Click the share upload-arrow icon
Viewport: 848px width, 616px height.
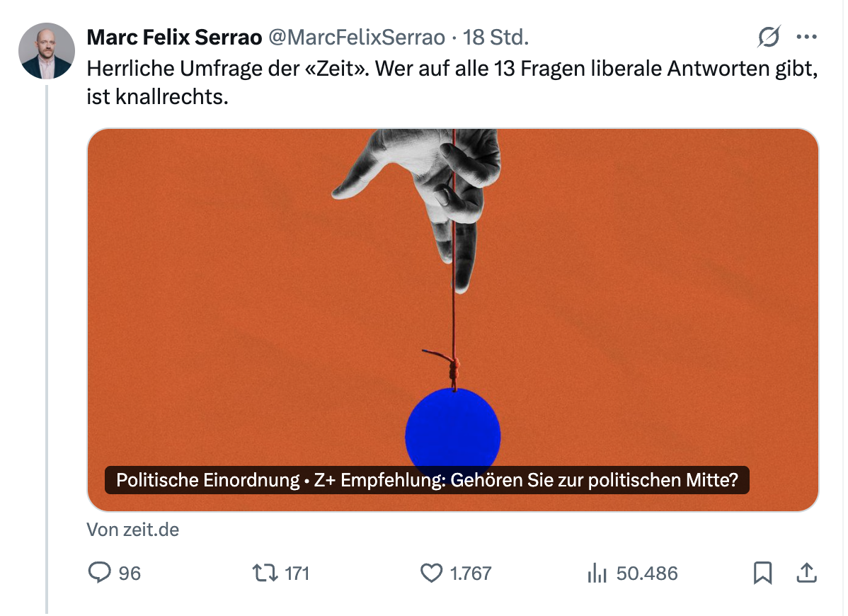click(x=806, y=573)
